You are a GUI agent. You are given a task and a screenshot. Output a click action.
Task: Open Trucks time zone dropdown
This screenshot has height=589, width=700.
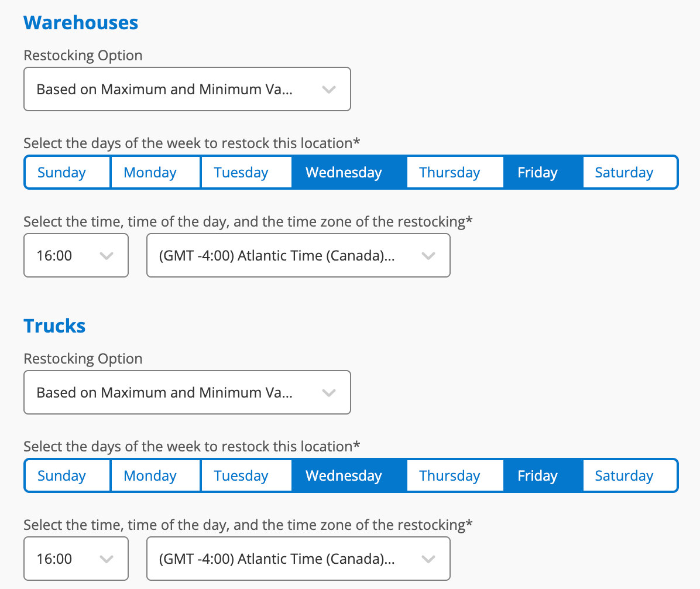coord(298,559)
